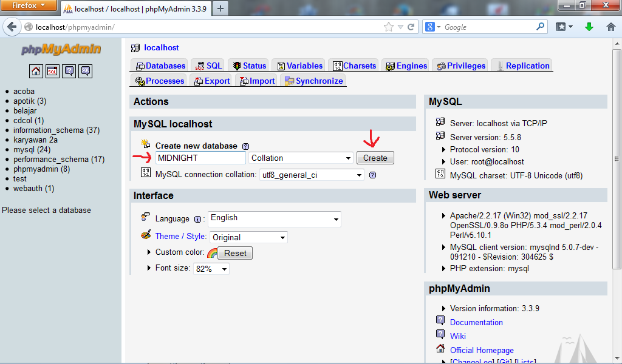Bookmark this page with the star icon
This screenshot has width=622, height=364.
tap(389, 27)
